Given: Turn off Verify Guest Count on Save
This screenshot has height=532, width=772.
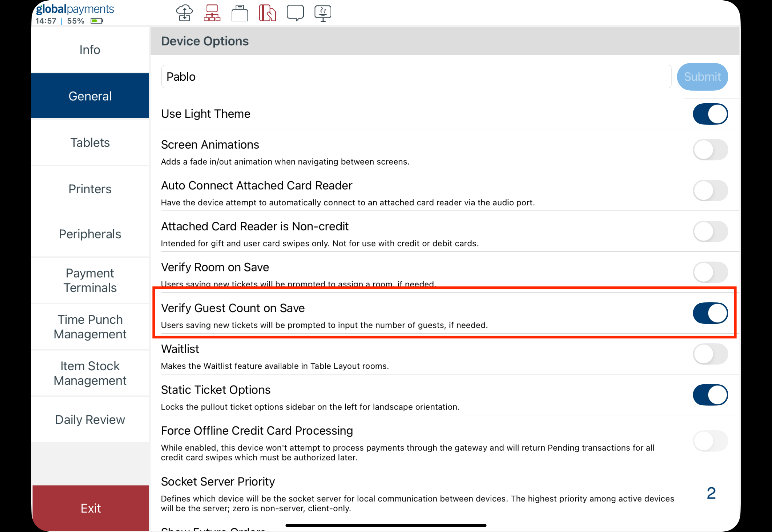Looking at the screenshot, I should [x=710, y=313].
